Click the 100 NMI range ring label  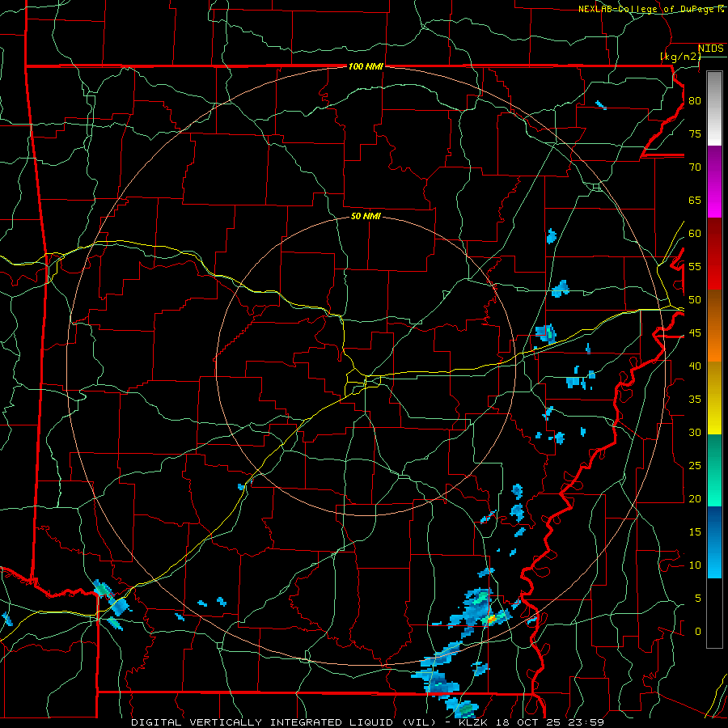point(366,67)
